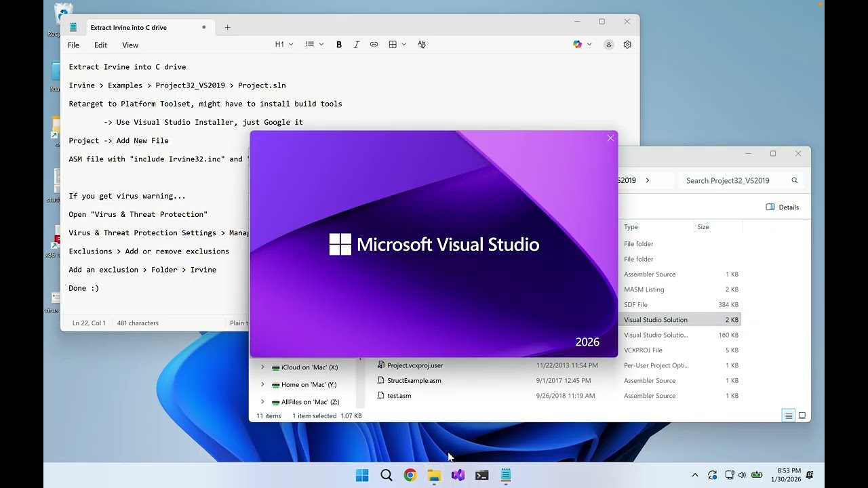Click the 'Done :)' line in Notepad
This screenshot has height=488, width=868.
click(x=84, y=288)
